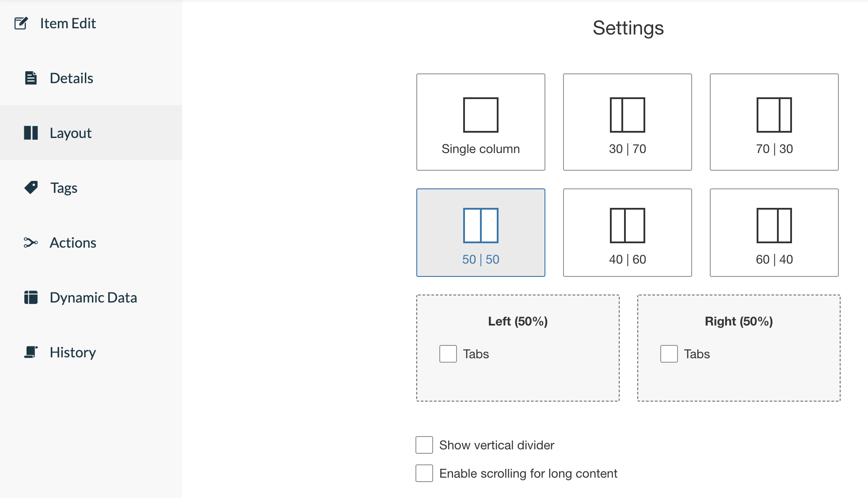Click the History scroll icon
868x498 pixels.
tap(30, 352)
